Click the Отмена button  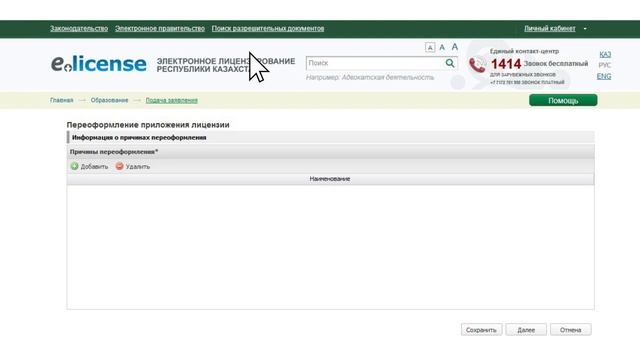[571, 330]
